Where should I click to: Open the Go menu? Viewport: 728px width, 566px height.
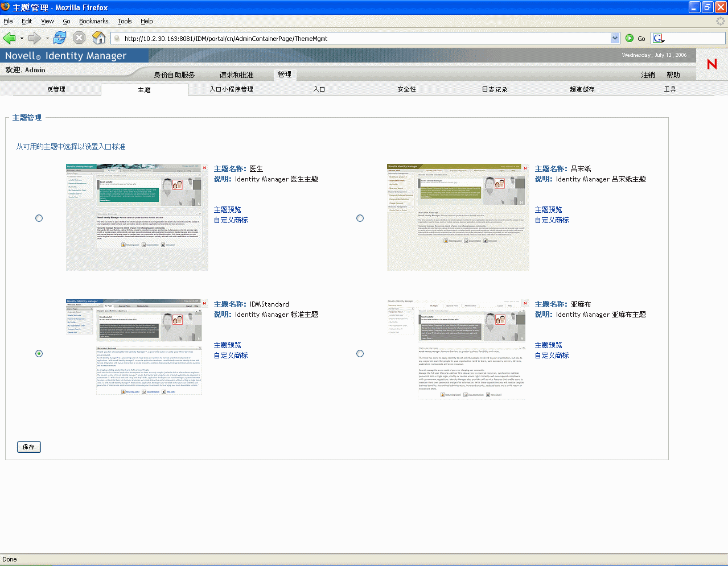[x=67, y=21]
